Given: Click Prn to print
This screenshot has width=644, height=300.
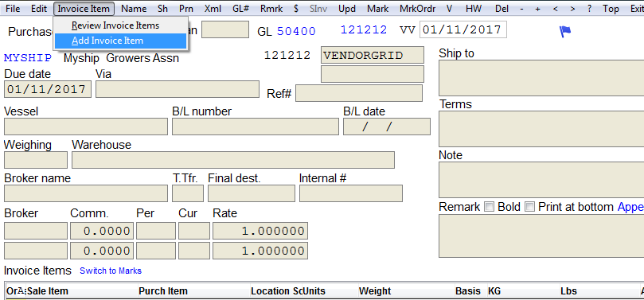Looking at the screenshot, I should (x=186, y=9).
